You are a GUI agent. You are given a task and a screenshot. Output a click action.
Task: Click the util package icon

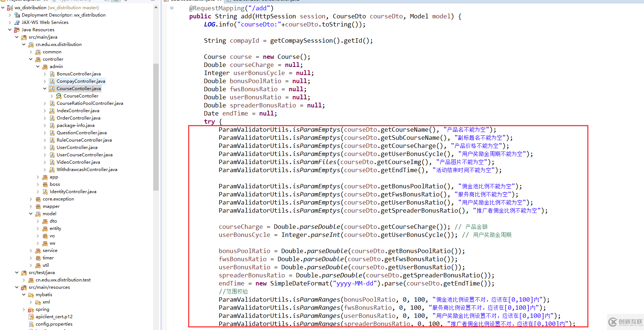pos(38,265)
